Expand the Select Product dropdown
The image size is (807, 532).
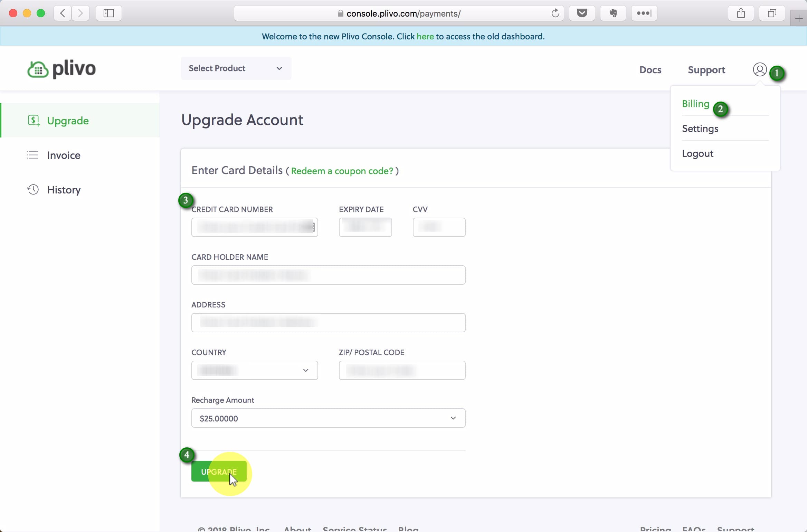click(235, 68)
